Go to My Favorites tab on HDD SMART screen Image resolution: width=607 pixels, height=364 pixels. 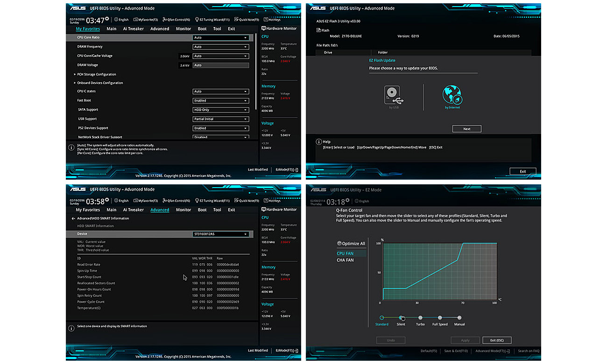[88, 210]
